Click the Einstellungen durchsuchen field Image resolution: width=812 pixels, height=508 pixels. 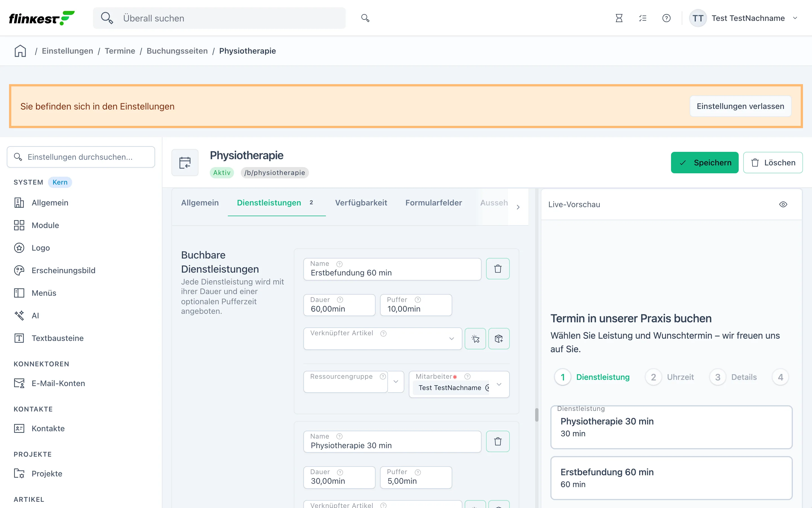81,157
